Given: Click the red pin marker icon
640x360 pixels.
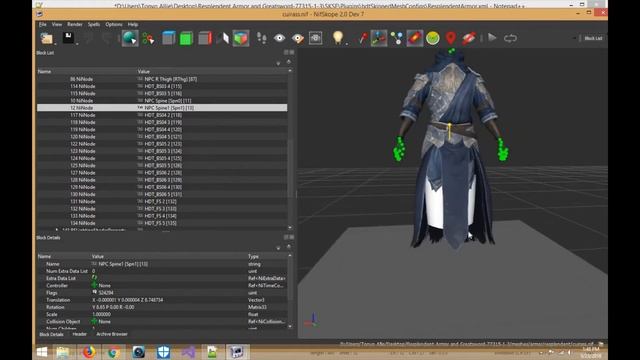Looking at the screenshot, I should (x=362, y=38).
